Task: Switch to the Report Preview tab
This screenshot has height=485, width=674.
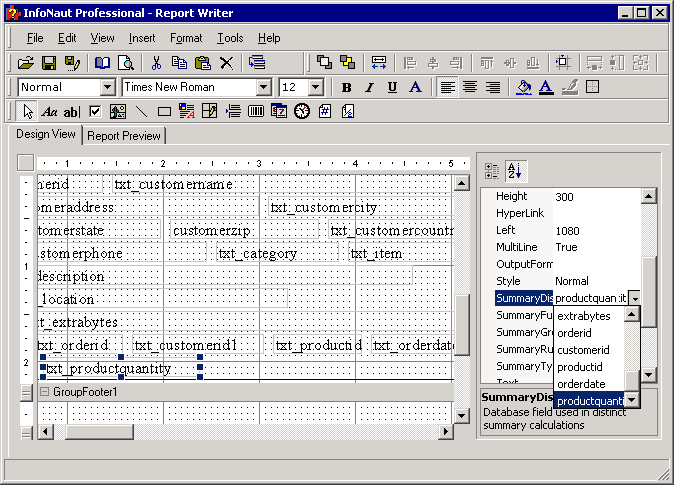Action: [124, 136]
